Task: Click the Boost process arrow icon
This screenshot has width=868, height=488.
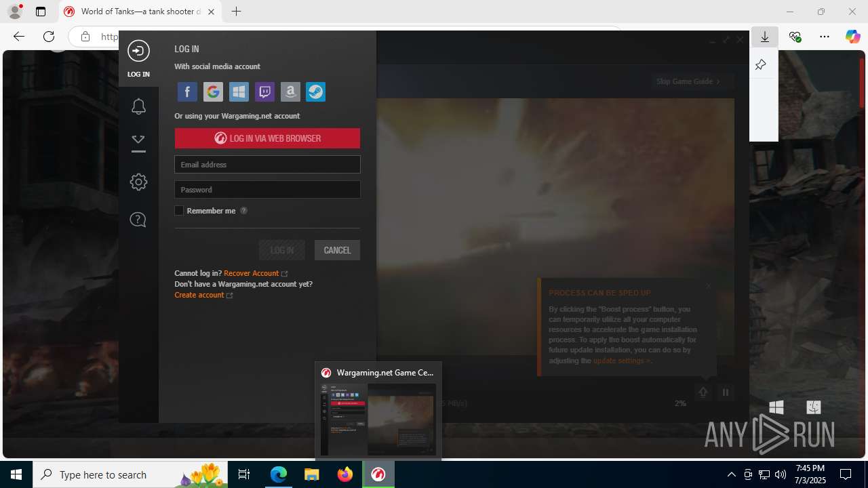Action: click(703, 392)
